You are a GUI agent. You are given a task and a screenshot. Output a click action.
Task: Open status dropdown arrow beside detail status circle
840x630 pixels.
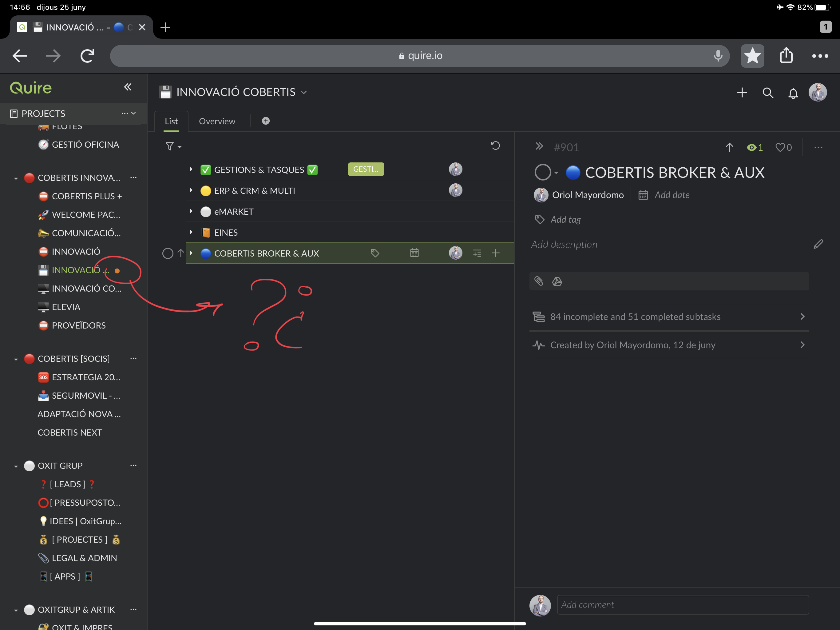click(556, 173)
